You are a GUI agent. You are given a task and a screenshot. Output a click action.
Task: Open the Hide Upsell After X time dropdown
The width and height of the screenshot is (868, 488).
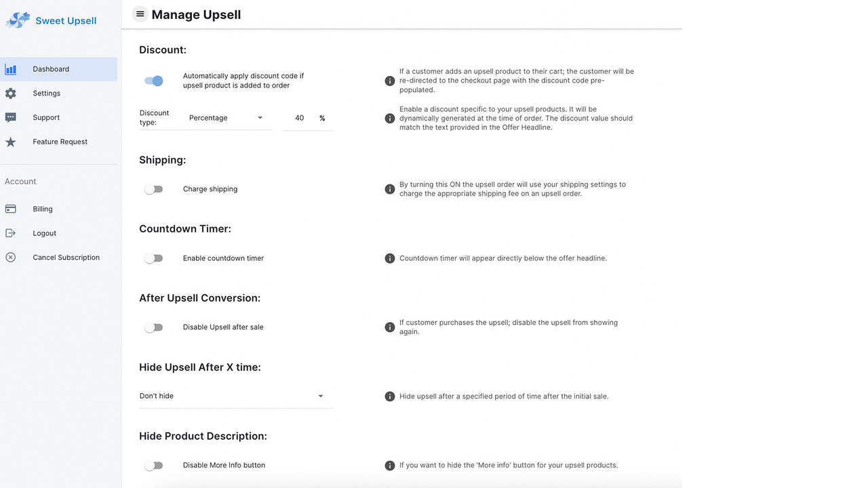(x=235, y=396)
